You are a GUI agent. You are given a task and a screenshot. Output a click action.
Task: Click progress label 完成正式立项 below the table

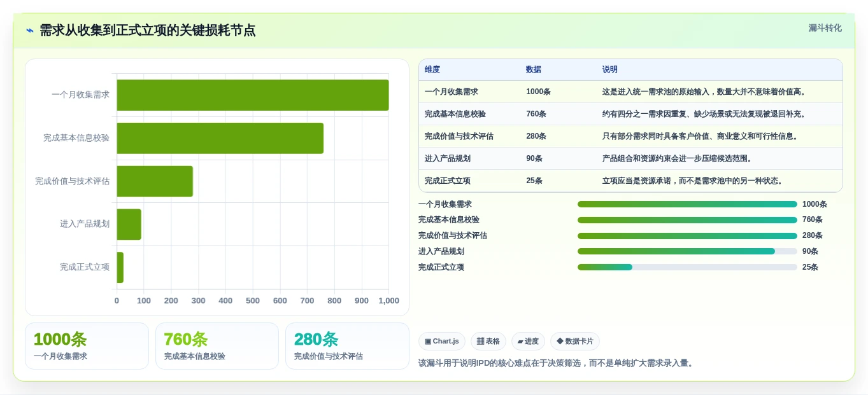(441, 267)
